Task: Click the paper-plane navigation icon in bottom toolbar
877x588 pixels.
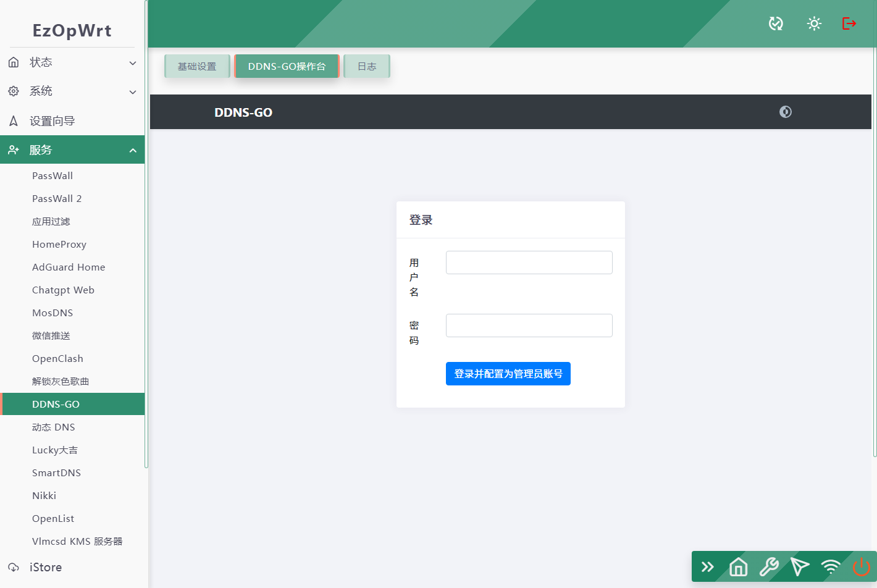Action: (x=800, y=566)
